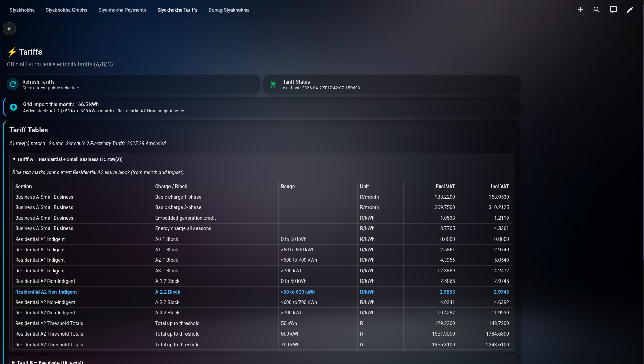
Task: Open the Grid import this month card
Action: (262, 107)
